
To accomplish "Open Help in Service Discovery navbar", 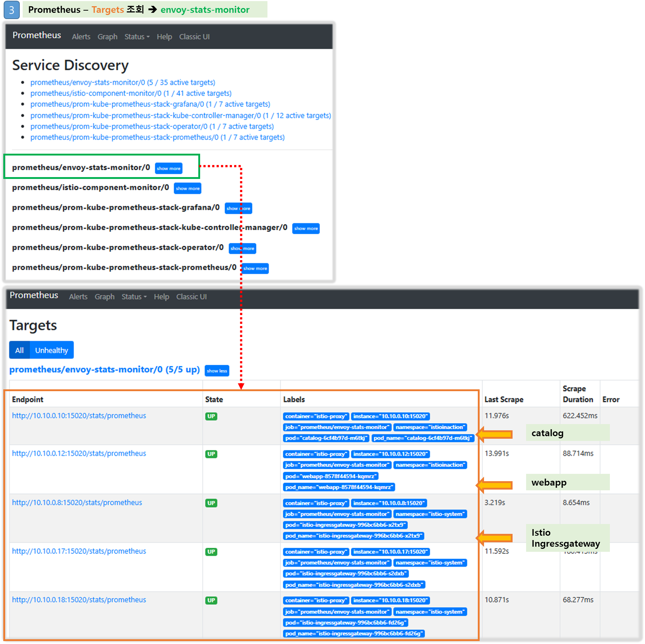I will pos(164,37).
